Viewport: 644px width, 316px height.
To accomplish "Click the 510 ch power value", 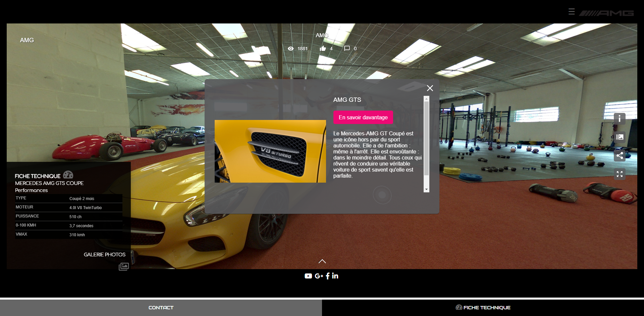I will tap(75, 217).
